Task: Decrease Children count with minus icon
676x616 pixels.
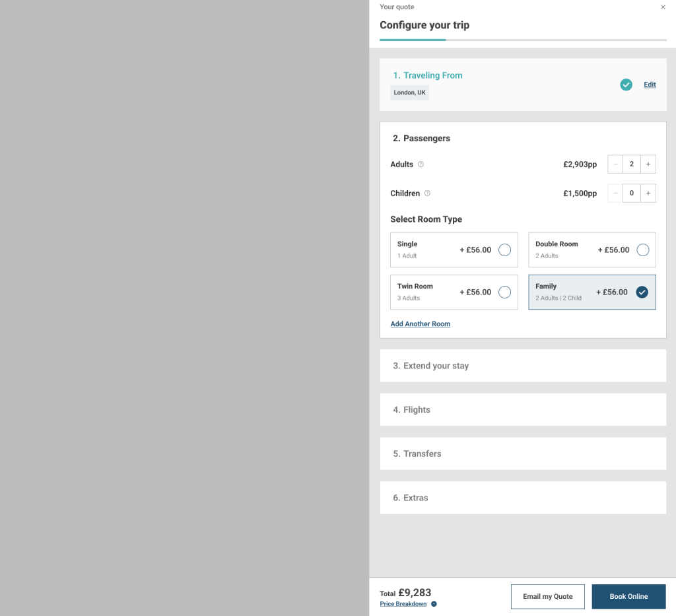Action: coord(615,193)
